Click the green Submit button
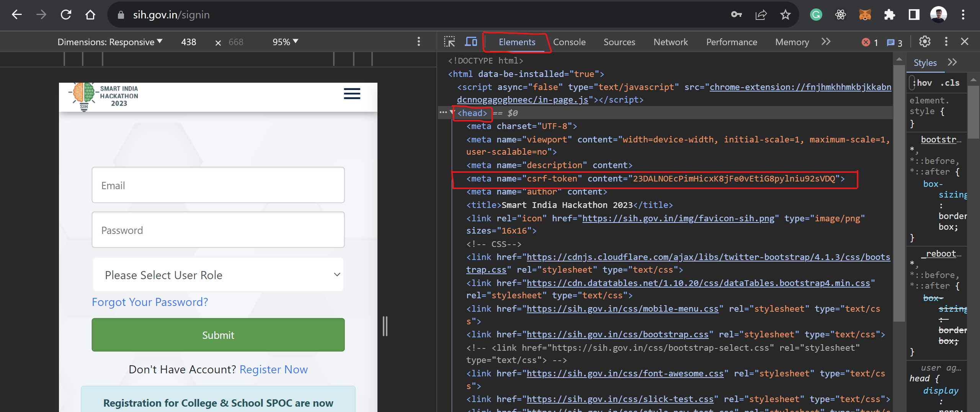 218,335
